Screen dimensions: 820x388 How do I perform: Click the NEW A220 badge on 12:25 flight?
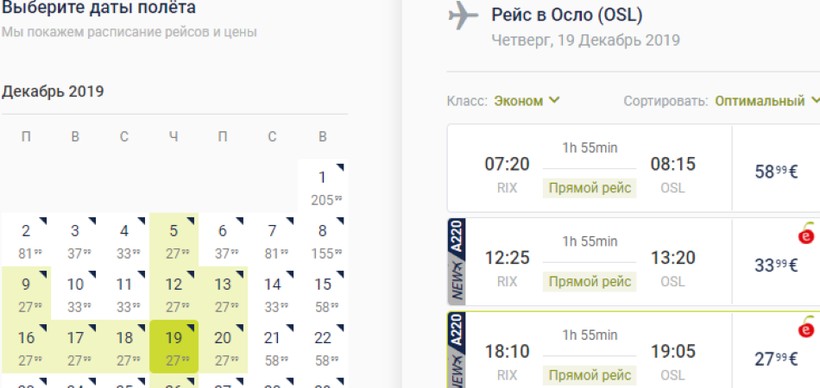(x=457, y=262)
